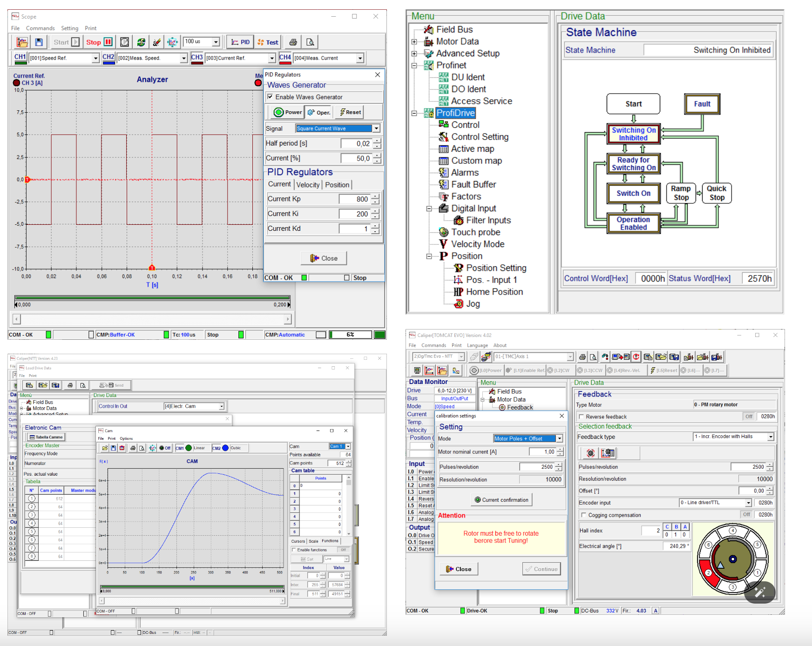Toggle the Off button beside Reverse feedback
This screenshot has height=646, width=812.
[749, 417]
